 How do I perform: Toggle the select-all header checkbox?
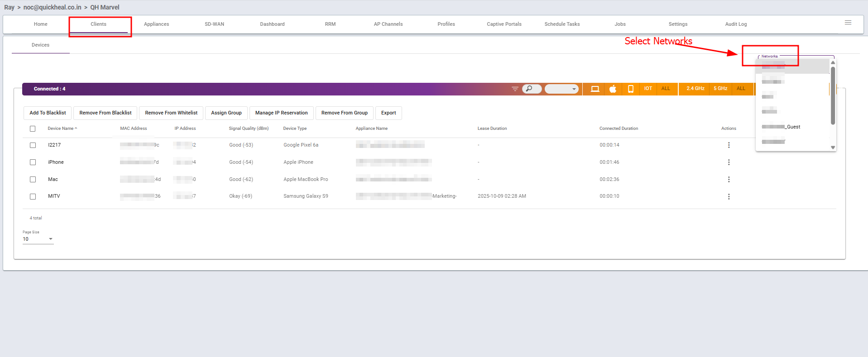point(33,129)
